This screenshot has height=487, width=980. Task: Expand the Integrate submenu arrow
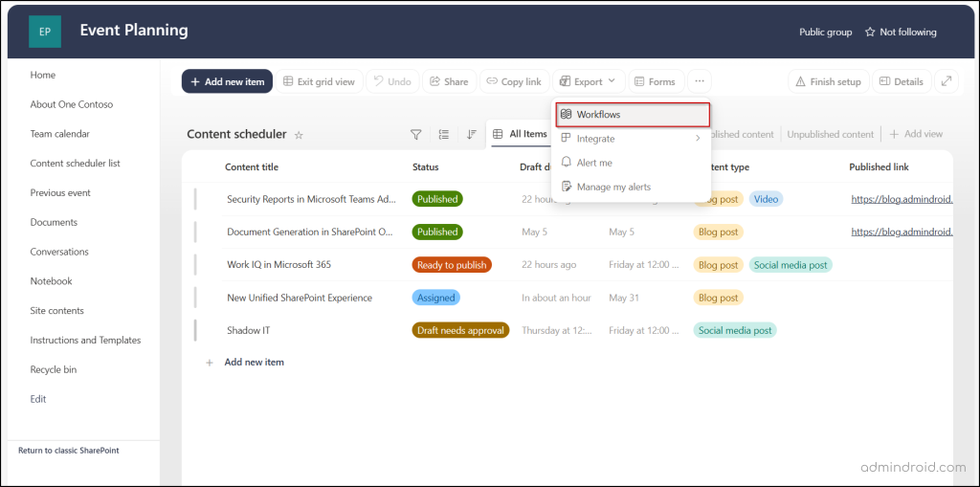[x=698, y=138]
